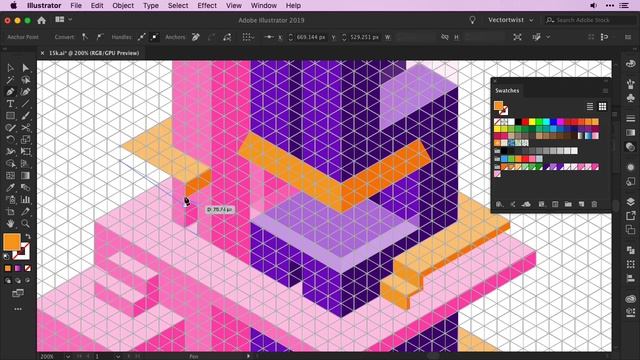Screen dimensions: 640x360
Task: Select the Type tool
Action: 11,104
